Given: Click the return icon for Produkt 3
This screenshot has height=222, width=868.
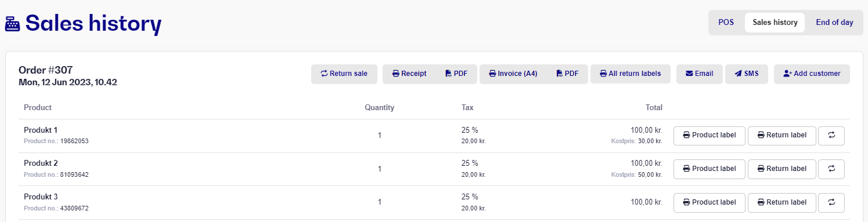Looking at the screenshot, I should coord(831,202).
